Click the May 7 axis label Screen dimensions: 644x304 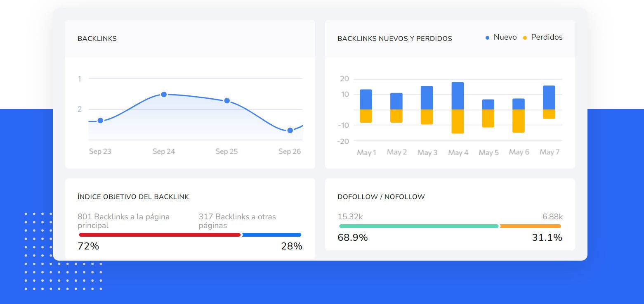(x=550, y=152)
